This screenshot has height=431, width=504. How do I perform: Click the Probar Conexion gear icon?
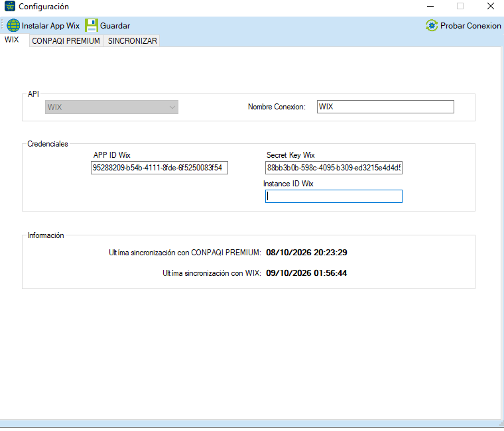(x=432, y=25)
